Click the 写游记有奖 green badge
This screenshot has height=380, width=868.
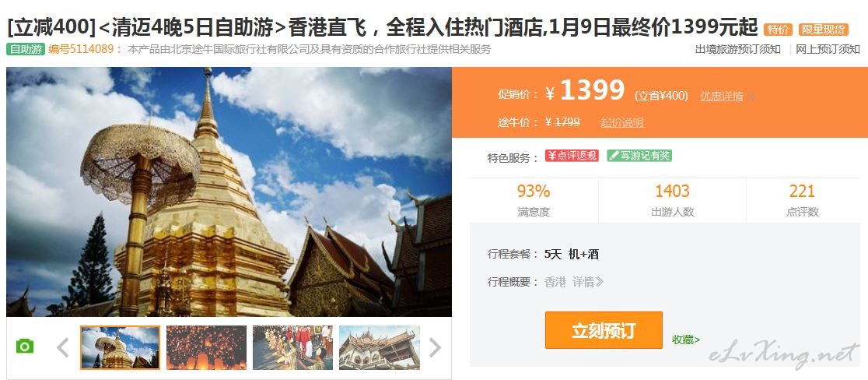pos(639,156)
